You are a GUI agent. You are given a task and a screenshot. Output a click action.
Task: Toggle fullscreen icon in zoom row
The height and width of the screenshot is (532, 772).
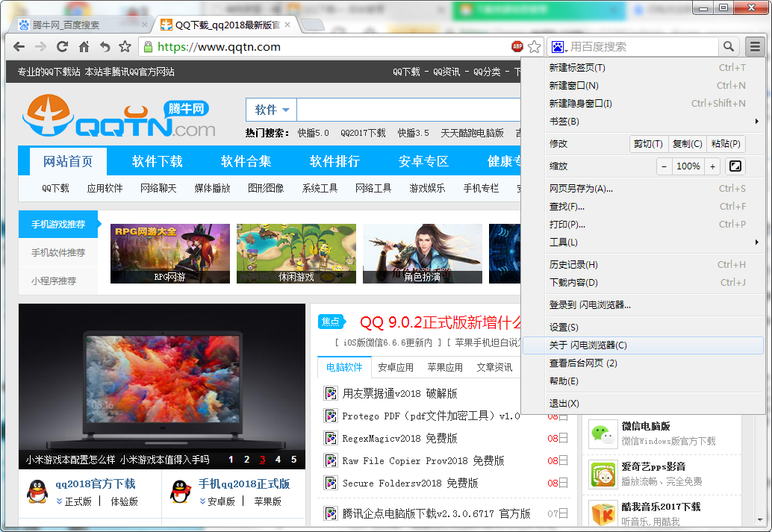(x=735, y=166)
